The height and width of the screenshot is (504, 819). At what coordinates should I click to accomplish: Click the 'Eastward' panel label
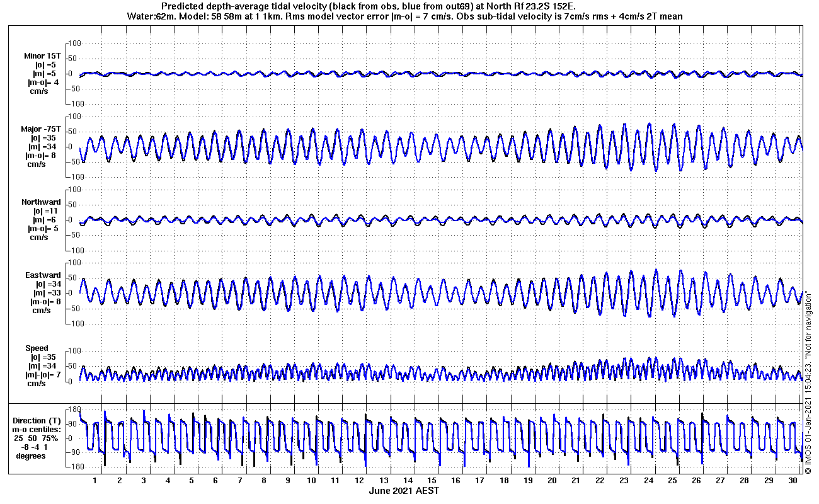(x=43, y=275)
